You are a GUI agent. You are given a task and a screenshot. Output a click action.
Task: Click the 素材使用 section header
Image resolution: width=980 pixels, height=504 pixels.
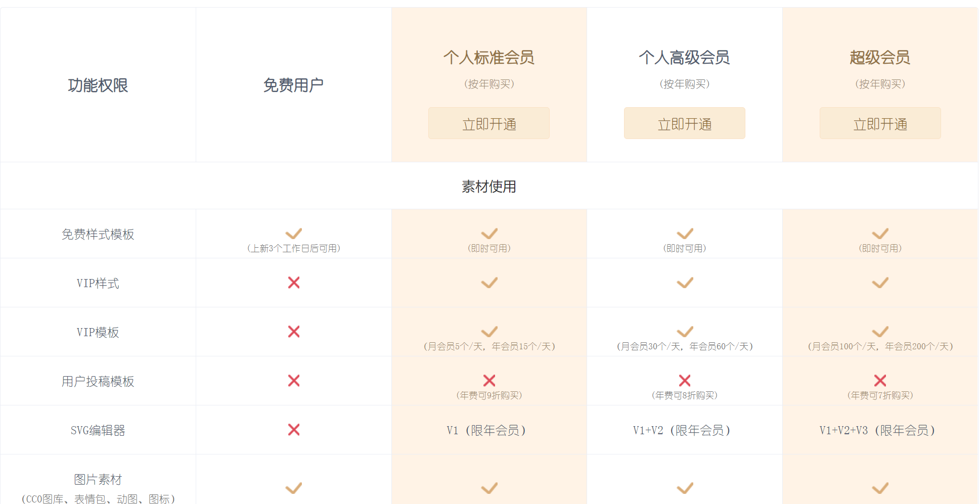(x=489, y=187)
